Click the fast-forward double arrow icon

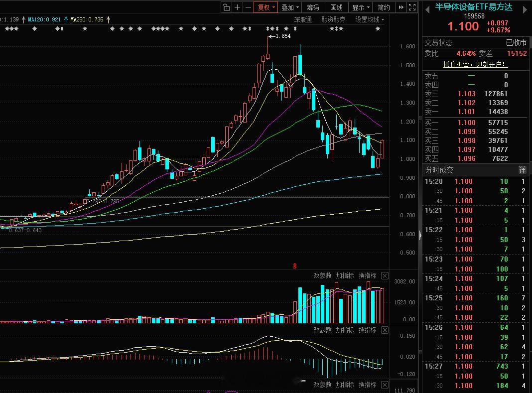pyautogui.click(x=401, y=7)
